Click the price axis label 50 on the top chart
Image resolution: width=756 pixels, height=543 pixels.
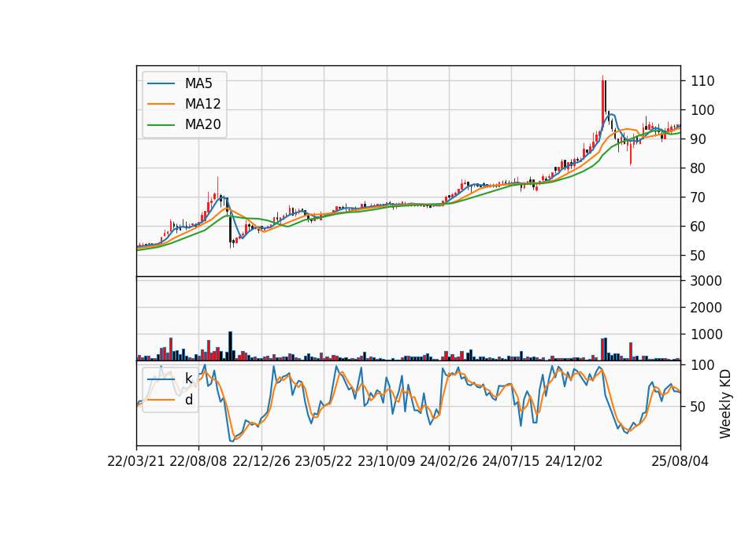(699, 255)
